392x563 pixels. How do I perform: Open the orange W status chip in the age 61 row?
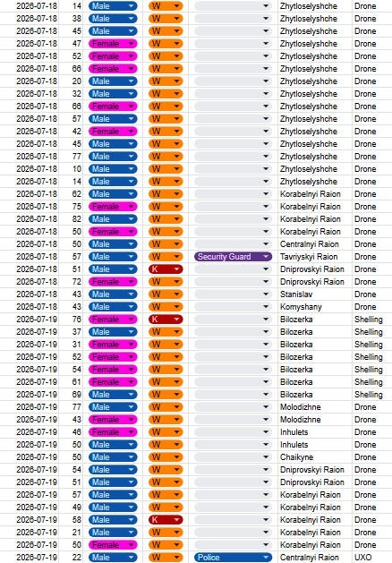pos(166,382)
